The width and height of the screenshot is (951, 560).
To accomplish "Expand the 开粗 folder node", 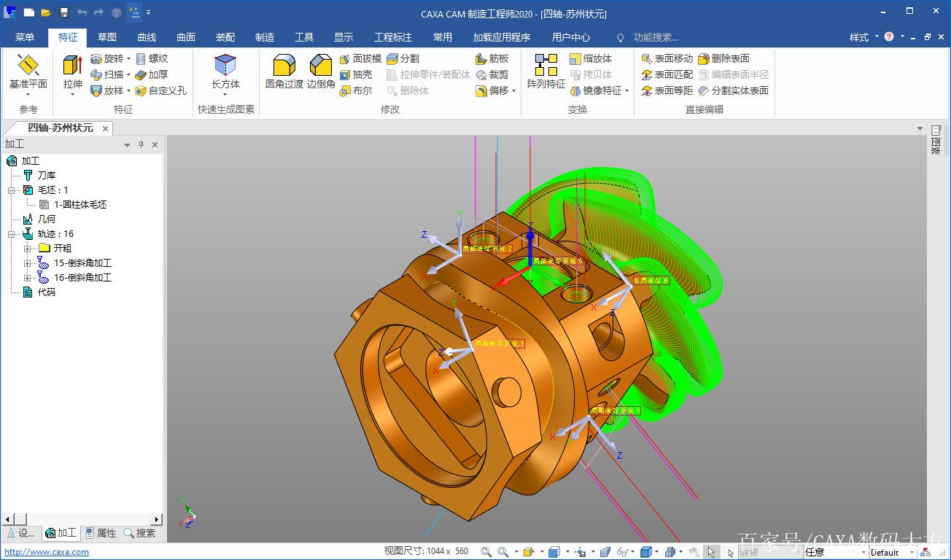I will point(28,249).
